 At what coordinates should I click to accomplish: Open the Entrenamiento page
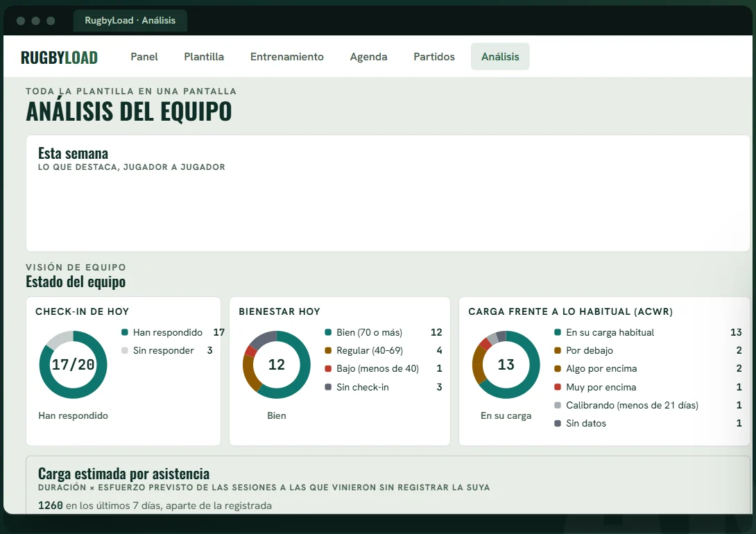tap(287, 56)
